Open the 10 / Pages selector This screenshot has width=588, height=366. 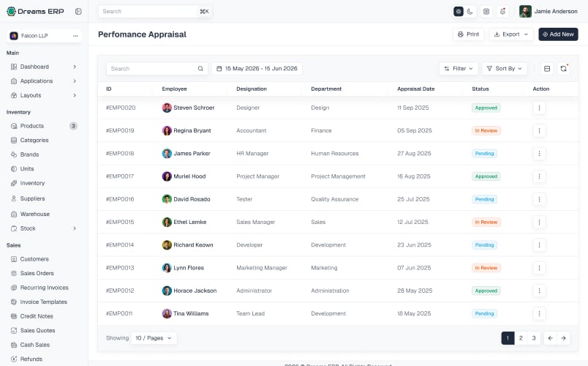[154, 338]
